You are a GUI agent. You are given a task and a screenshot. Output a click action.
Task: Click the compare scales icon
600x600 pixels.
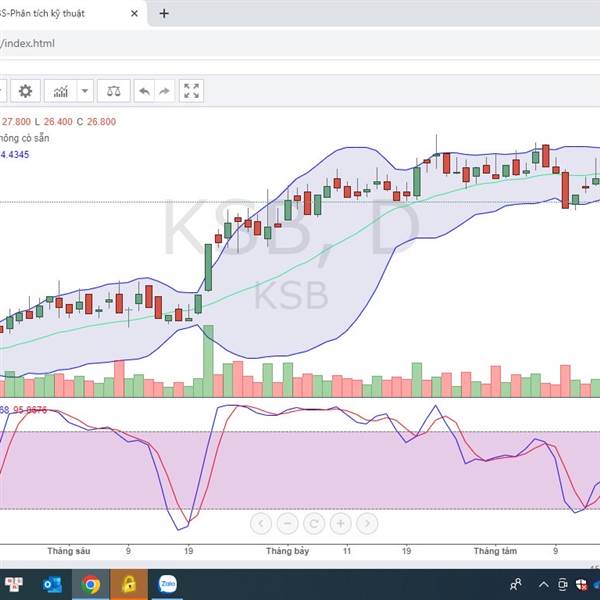coord(114,91)
